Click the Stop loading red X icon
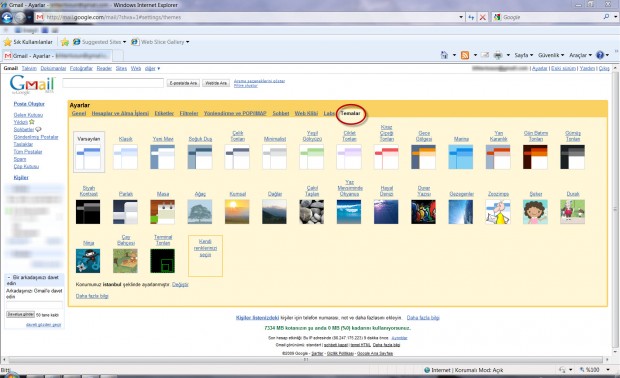The height and width of the screenshot is (378, 620). (482, 17)
